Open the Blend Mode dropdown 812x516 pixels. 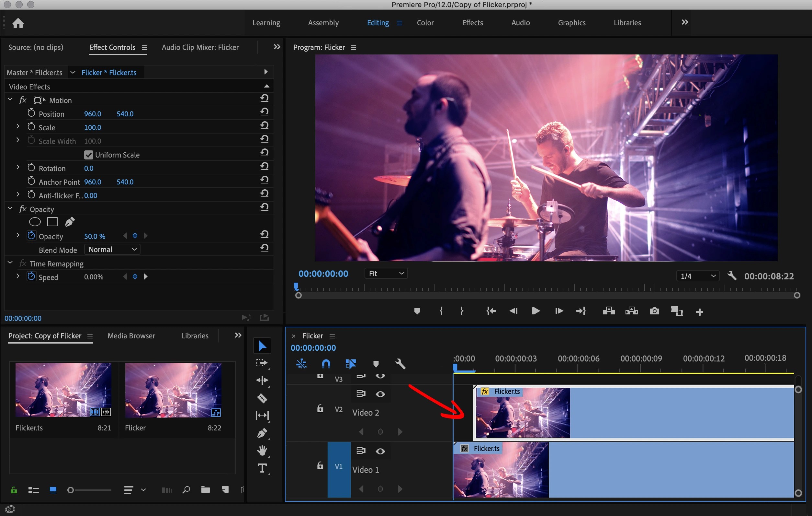tap(112, 249)
